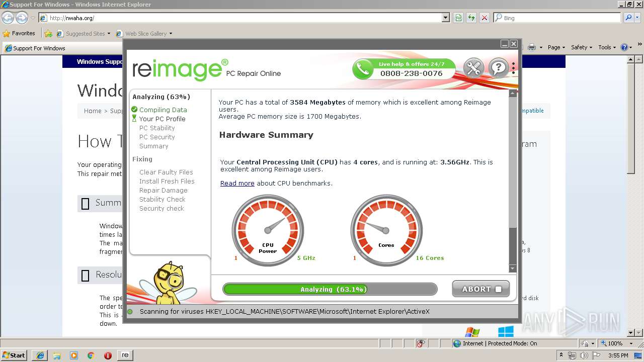The width and height of the screenshot is (644, 362).
Task: Click the Bing search magnifier button
Action: pos(628,18)
